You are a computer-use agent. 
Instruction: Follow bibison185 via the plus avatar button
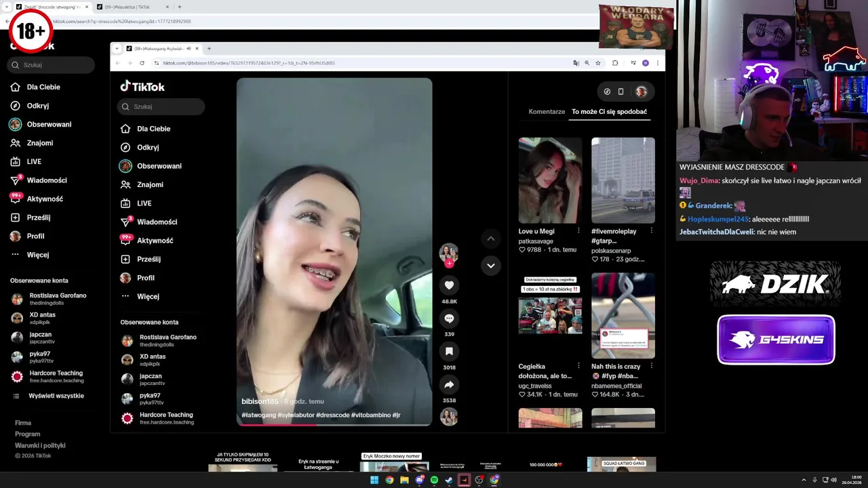[x=449, y=264]
